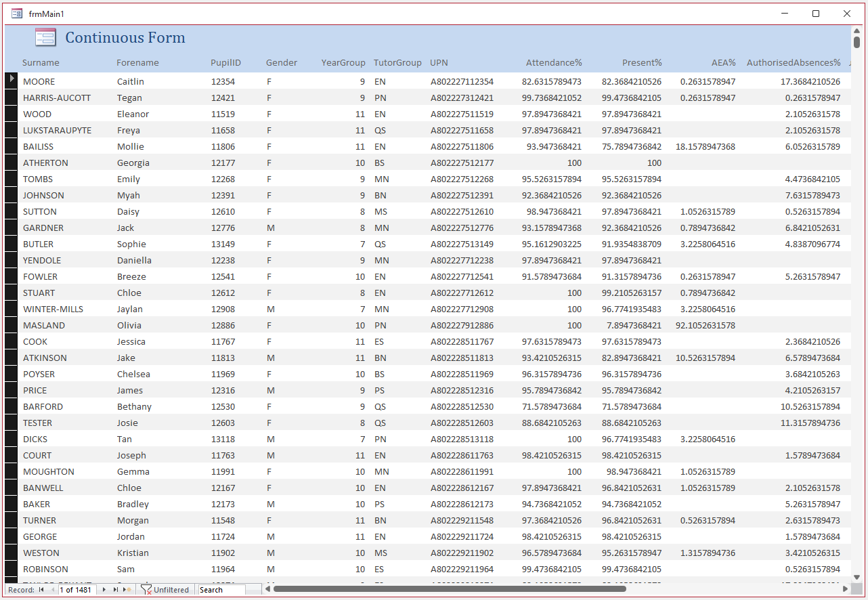Click forename cell Bradley
The image size is (868, 600).
click(133, 504)
